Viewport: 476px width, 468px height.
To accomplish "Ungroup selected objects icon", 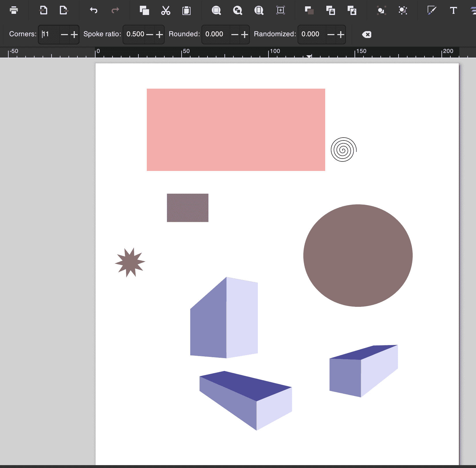I will click(403, 10).
